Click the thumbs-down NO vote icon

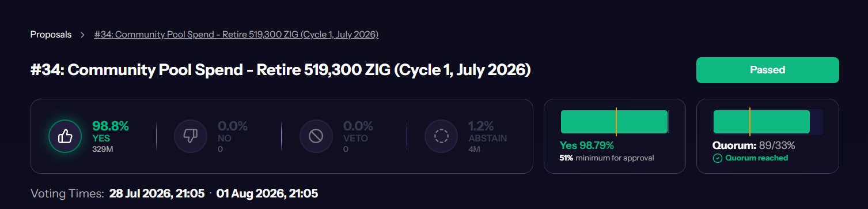click(x=190, y=136)
